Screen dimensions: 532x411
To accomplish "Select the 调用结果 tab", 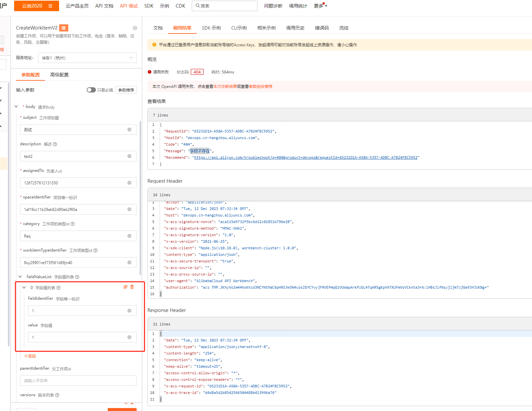I will pos(182,28).
